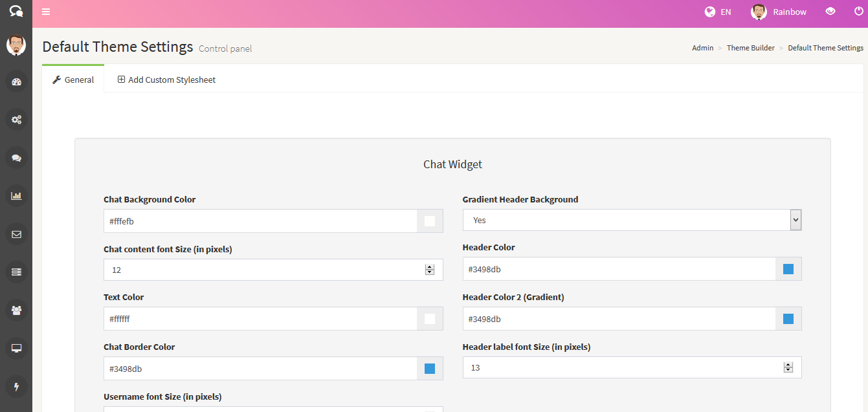Open the settings gears icon in the sidebar
Viewport: 868px width, 412px height.
pos(16,120)
